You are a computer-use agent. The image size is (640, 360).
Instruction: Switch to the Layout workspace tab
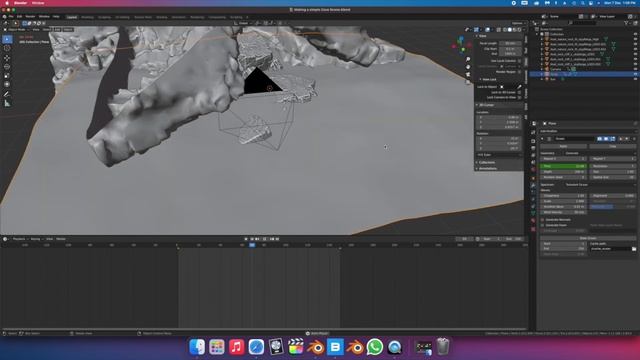coord(72,17)
